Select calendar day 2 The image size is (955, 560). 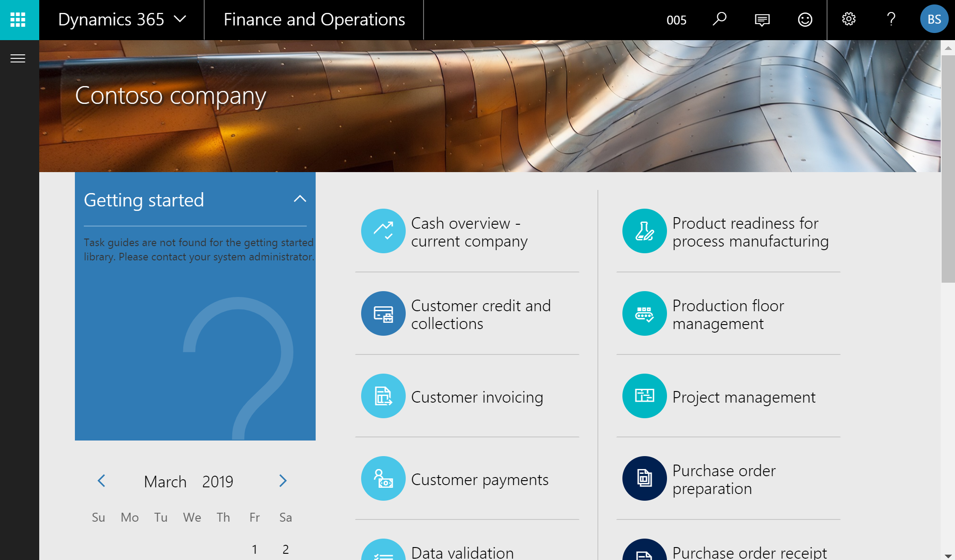(285, 549)
